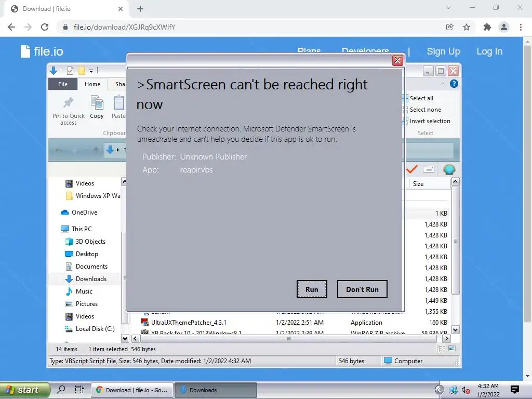Click the globe icon in Explorer toolbar
The image size is (532, 399).
pos(449,169)
